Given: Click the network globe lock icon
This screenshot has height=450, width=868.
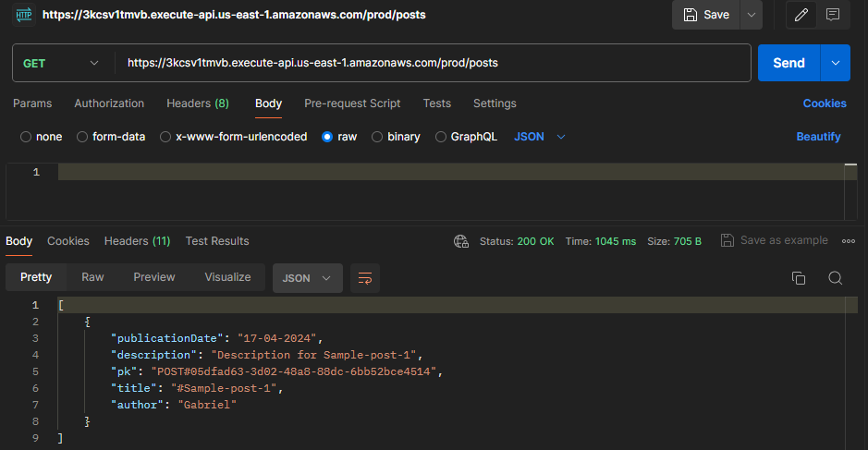Looking at the screenshot, I should pyautogui.click(x=461, y=241).
